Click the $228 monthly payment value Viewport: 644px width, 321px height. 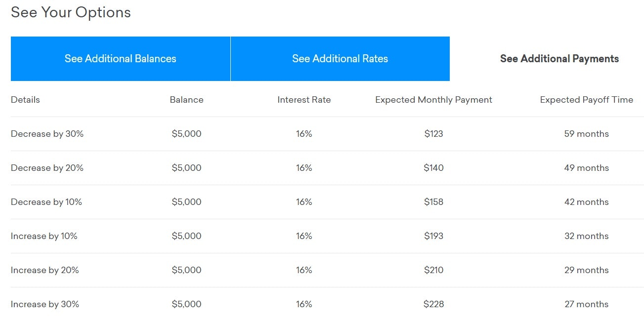click(433, 304)
